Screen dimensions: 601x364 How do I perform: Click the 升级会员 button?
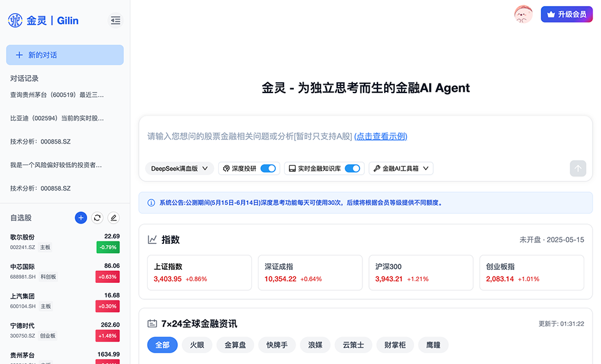[x=567, y=14]
